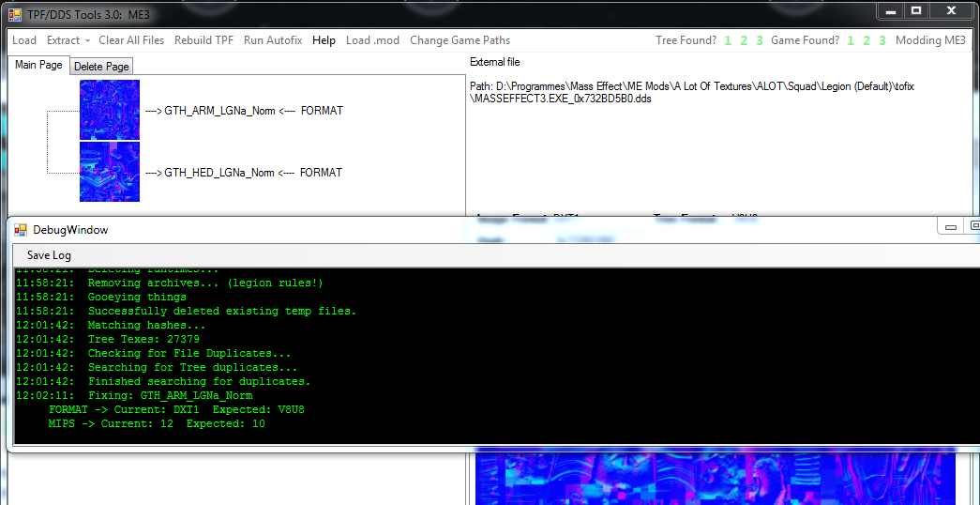This screenshot has width=980, height=505.
Task: Open Change Game Paths
Action: [x=460, y=40]
